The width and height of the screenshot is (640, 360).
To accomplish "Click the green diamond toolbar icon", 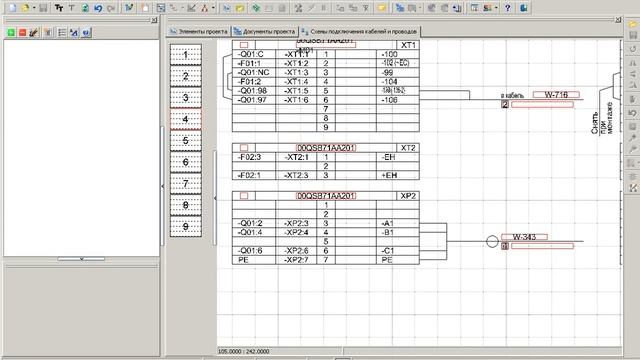I will coord(256,7).
